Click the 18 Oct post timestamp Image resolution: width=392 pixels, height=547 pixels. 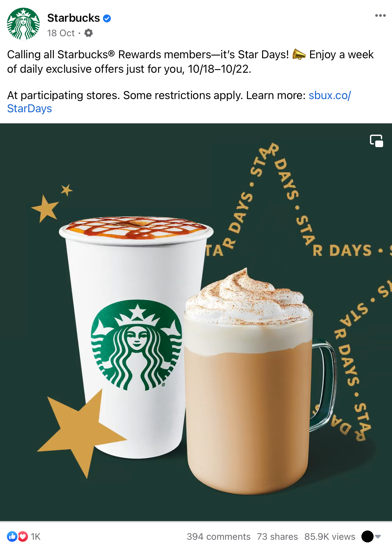[61, 33]
